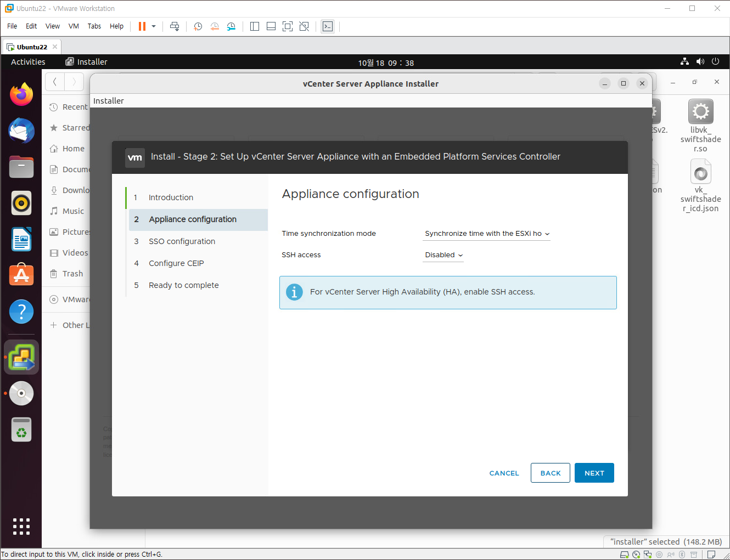Image resolution: width=730 pixels, height=560 pixels.
Task: Open the View menu
Action: pyautogui.click(x=53, y=26)
